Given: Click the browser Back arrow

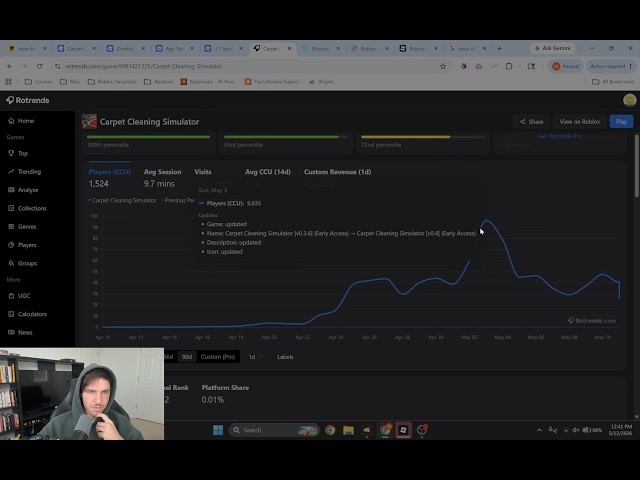Looking at the screenshot, I should [x=10, y=66].
